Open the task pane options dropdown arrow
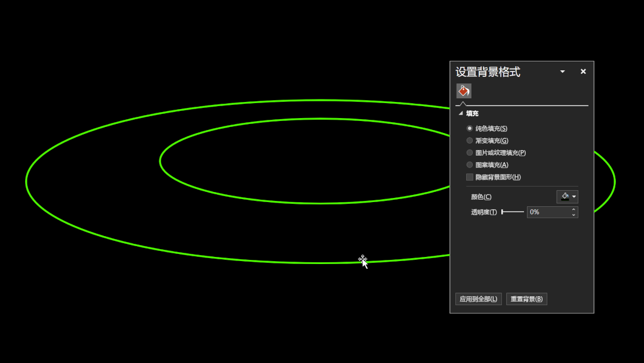644x363 pixels. click(562, 72)
